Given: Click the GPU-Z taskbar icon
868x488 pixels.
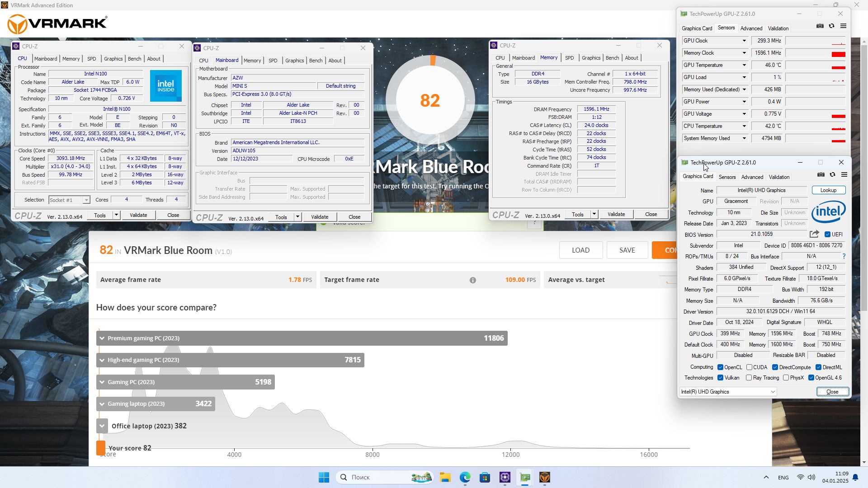Looking at the screenshot, I should point(525,477).
